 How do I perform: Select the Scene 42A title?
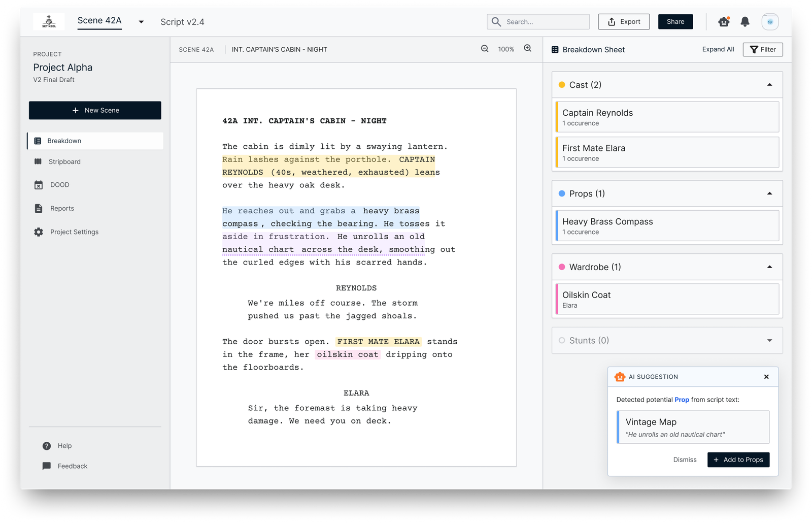click(99, 21)
